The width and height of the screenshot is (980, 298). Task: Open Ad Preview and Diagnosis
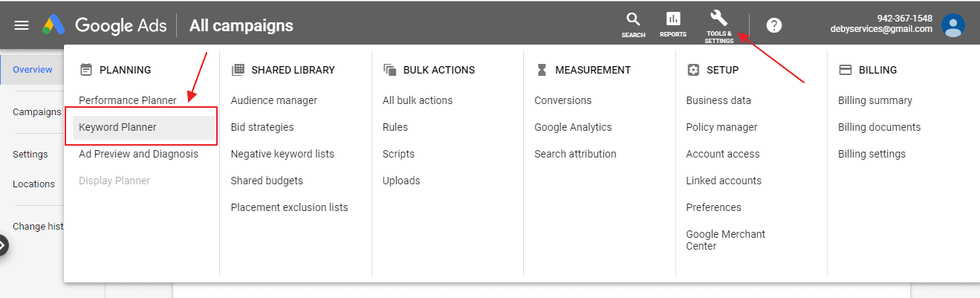[138, 154]
